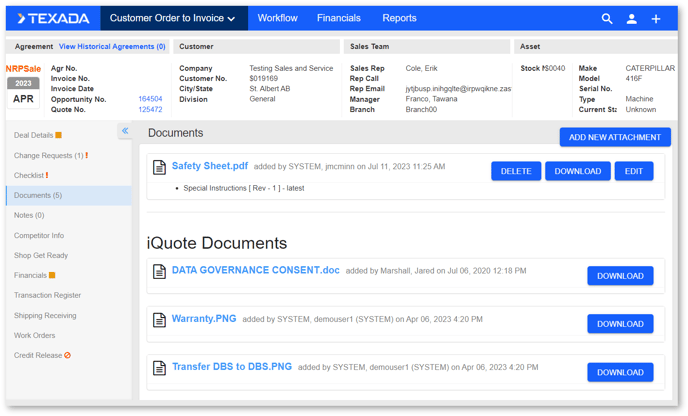Click the search magnifier icon
This screenshot has width=688, height=416.
pos(606,19)
